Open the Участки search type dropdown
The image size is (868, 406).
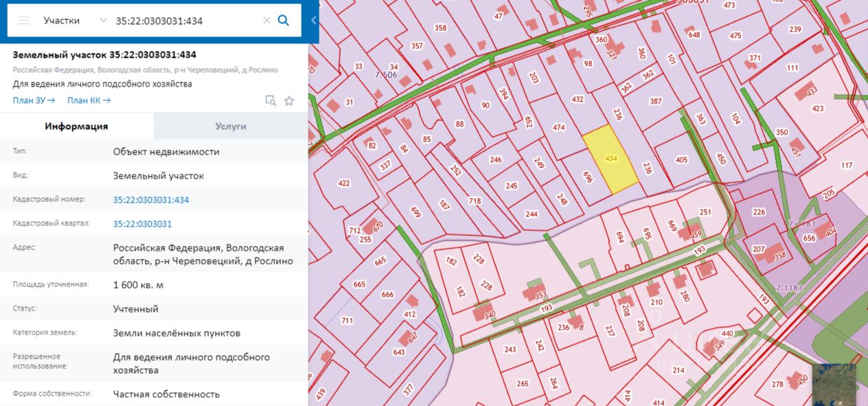point(74,21)
